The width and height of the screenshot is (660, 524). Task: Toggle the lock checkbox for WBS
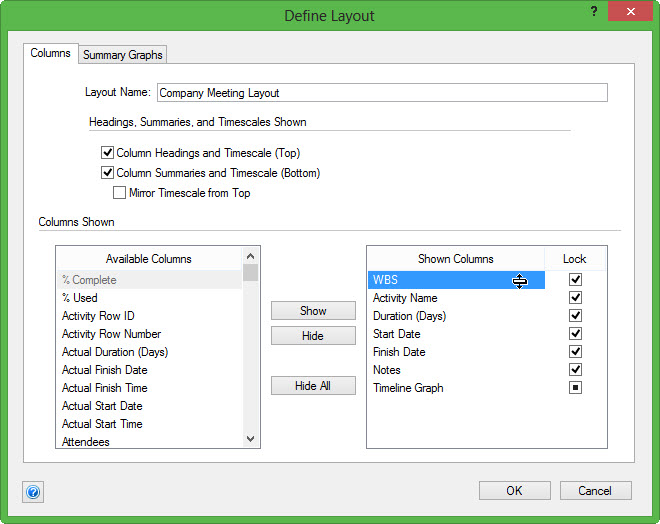click(x=575, y=280)
